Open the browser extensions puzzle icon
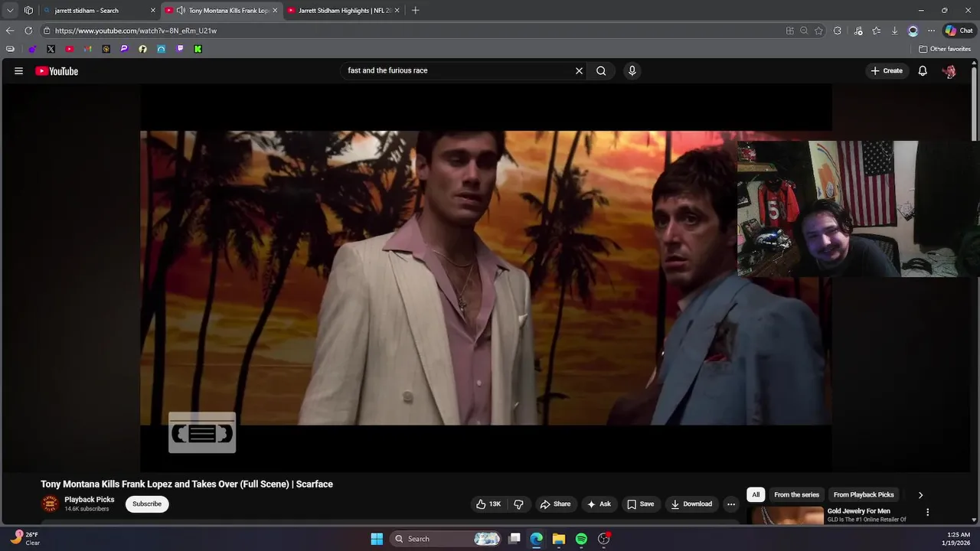Screen dimensions: 980x551 838,31
